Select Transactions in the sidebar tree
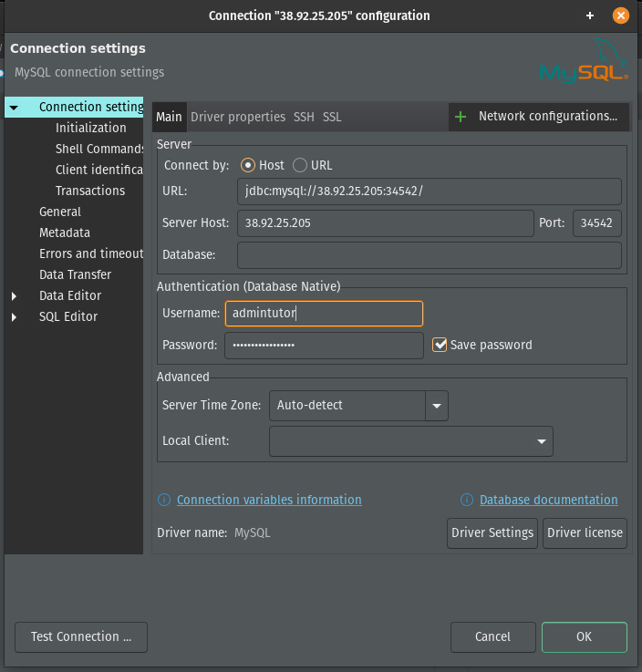The image size is (642, 672). click(x=90, y=191)
